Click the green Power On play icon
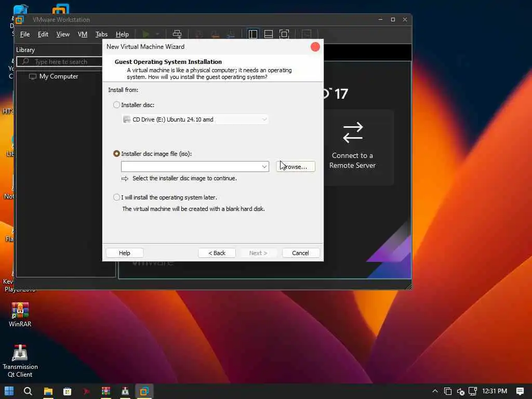Screen dimensions: 532x399 146,34
